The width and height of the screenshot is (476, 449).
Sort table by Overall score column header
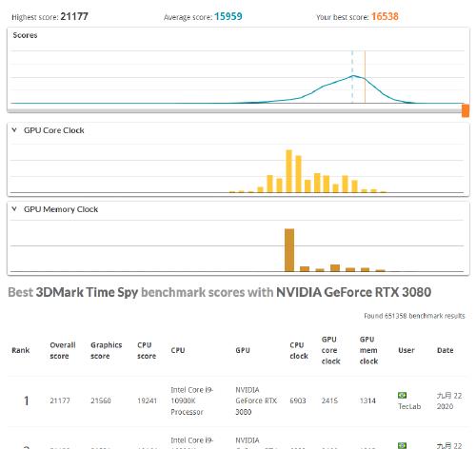point(63,350)
